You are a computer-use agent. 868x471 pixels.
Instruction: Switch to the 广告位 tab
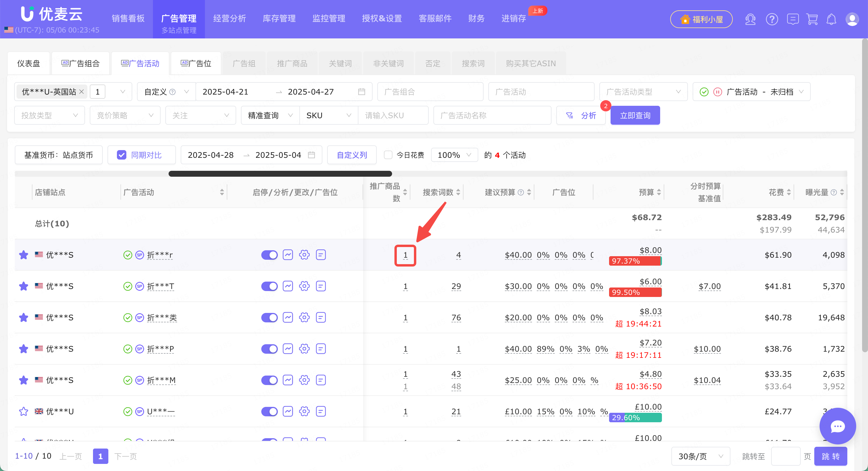pos(196,64)
